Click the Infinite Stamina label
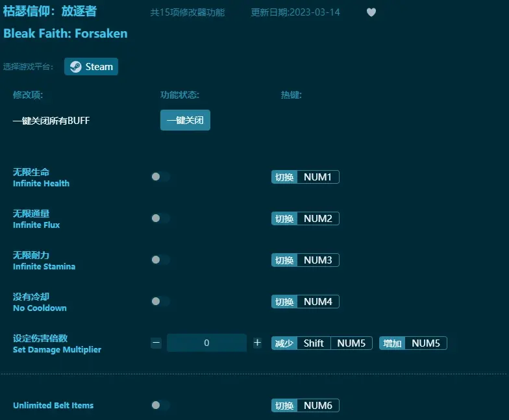 coord(44,266)
